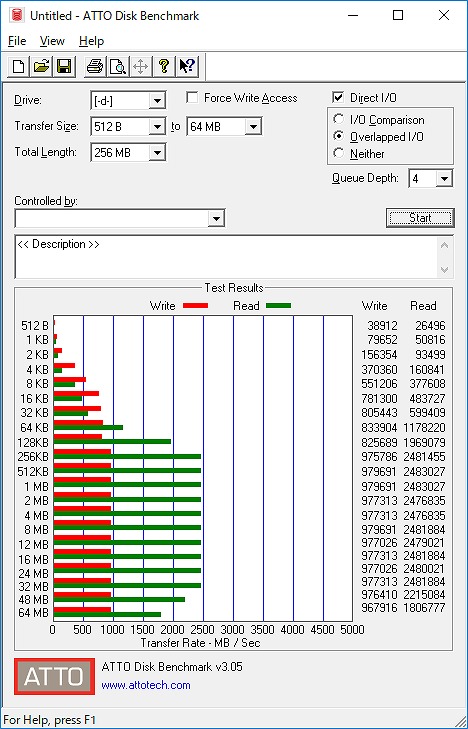Maximize the ATTO Disk Benchmark window
The image size is (468, 729).
[x=398, y=15]
